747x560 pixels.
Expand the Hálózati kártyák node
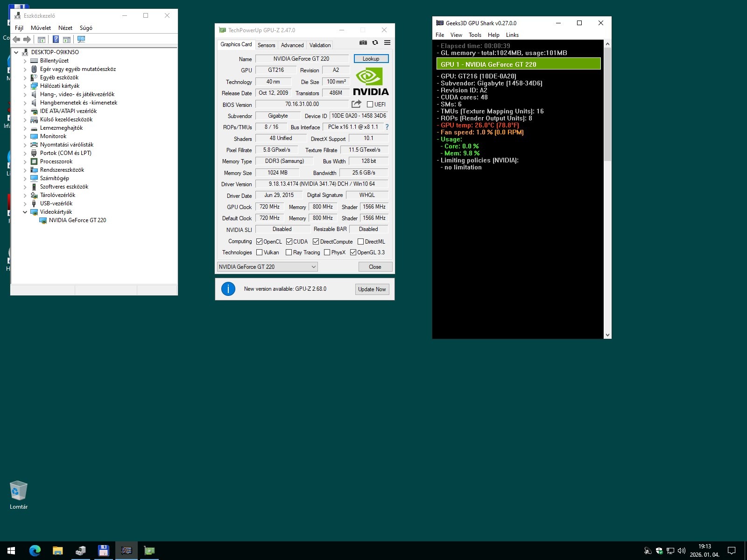[x=25, y=86]
